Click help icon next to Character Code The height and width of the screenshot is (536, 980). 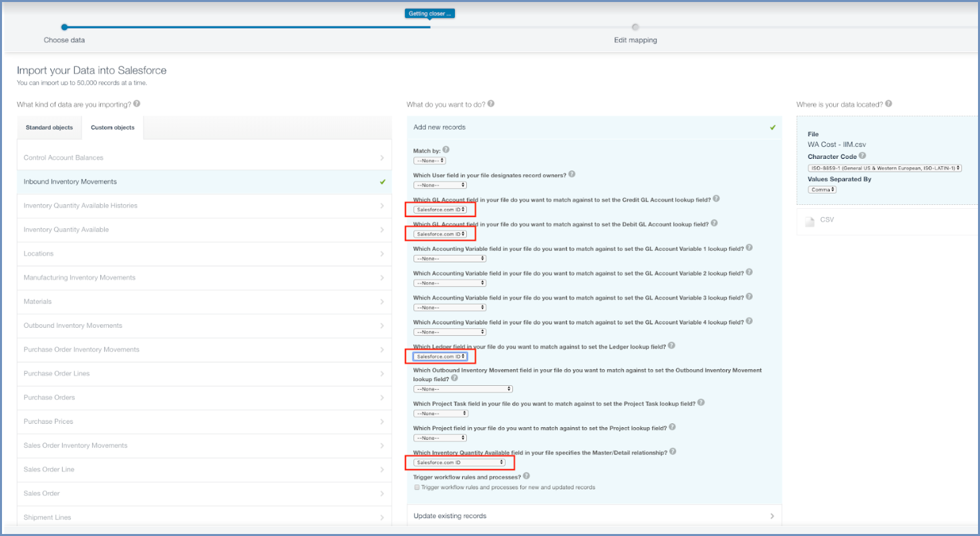pyautogui.click(x=862, y=156)
